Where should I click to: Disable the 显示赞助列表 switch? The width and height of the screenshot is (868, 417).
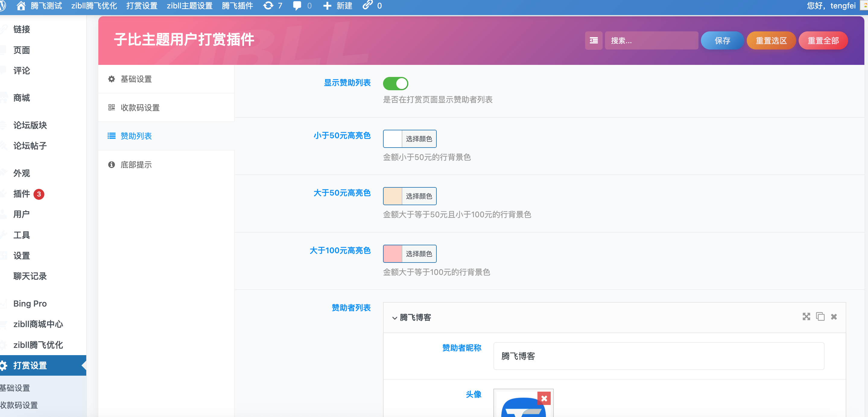(396, 83)
